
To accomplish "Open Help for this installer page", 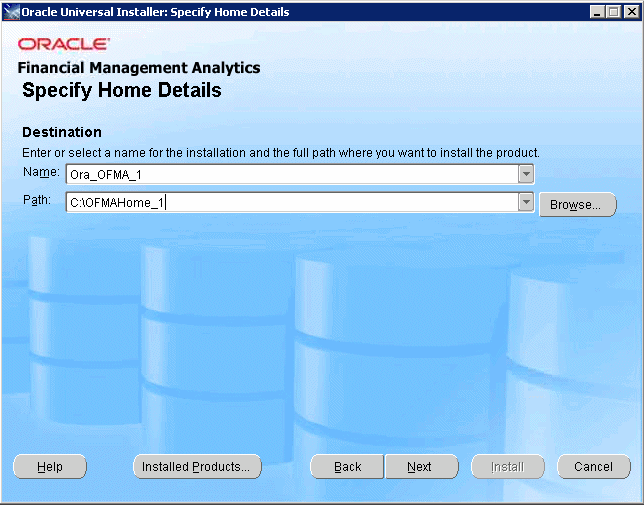I will click(50, 466).
